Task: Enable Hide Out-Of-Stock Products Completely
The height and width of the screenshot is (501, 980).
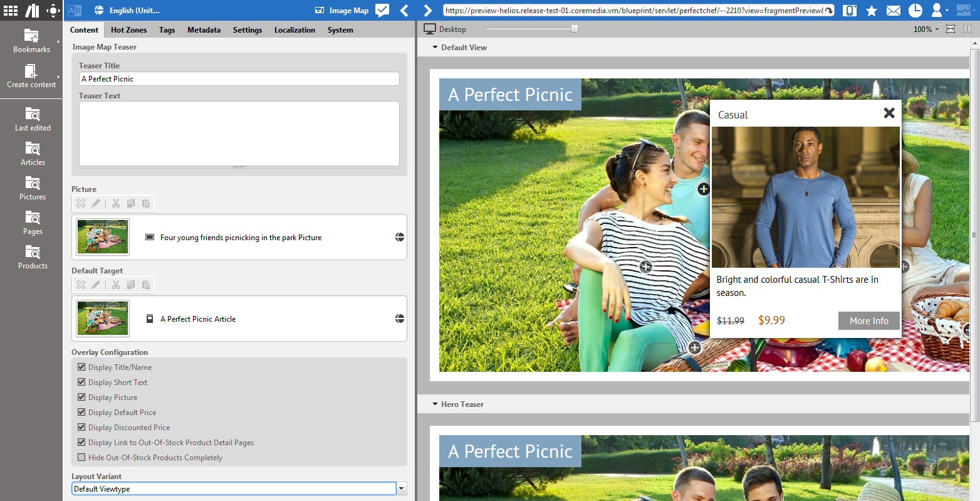Action: click(x=81, y=457)
